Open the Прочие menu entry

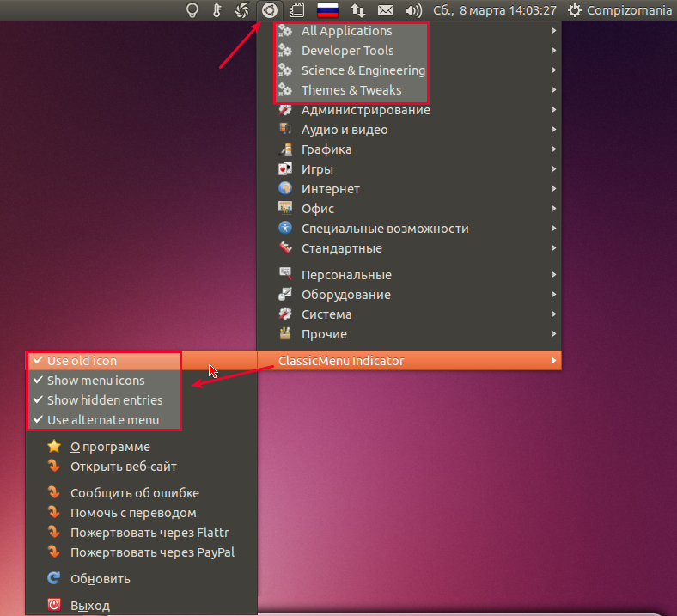(409, 334)
